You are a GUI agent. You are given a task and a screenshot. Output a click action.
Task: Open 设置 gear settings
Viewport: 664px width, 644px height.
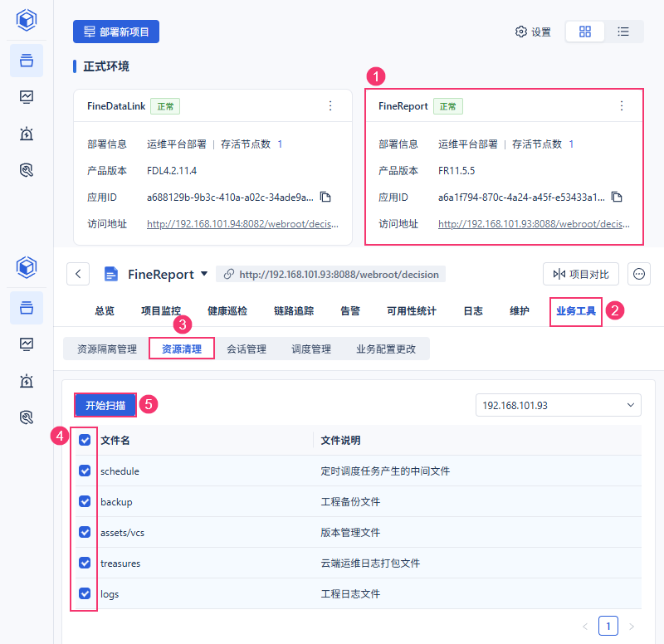click(533, 32)
